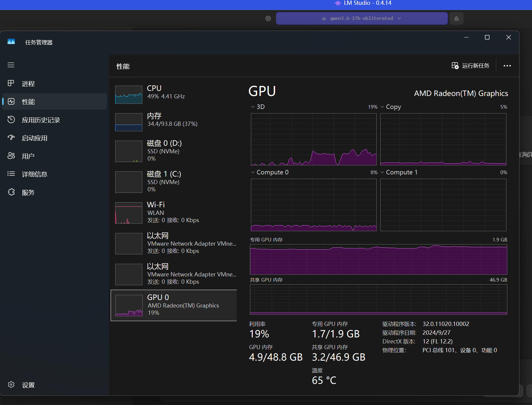
Task: Open the 启动应用 (Startup apps) page
Action: click(x=54, y=138)
